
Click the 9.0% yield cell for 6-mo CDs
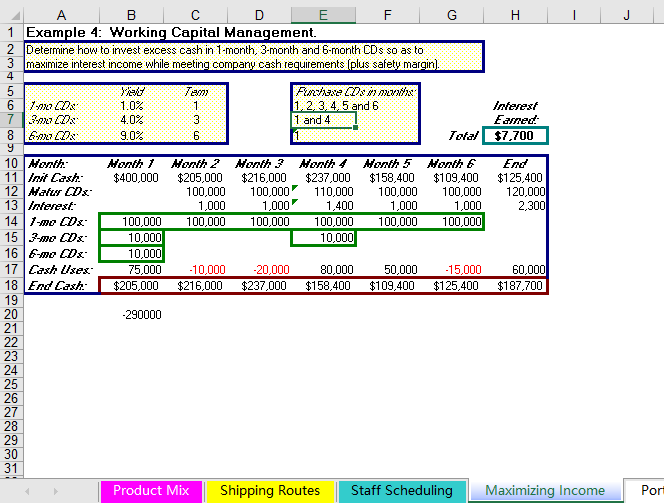coord(131,135)
